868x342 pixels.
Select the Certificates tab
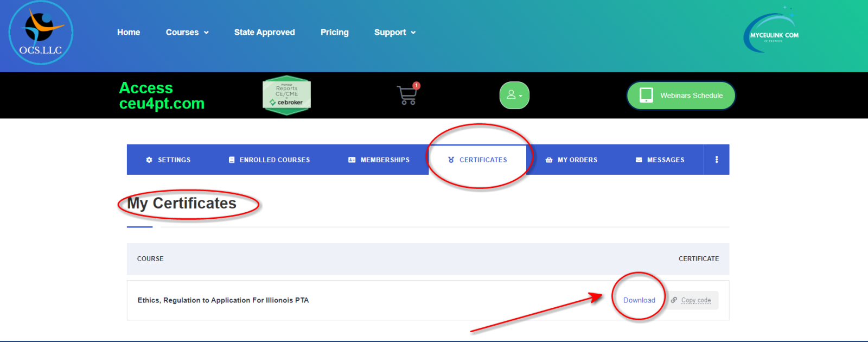[x=477, y=160]
